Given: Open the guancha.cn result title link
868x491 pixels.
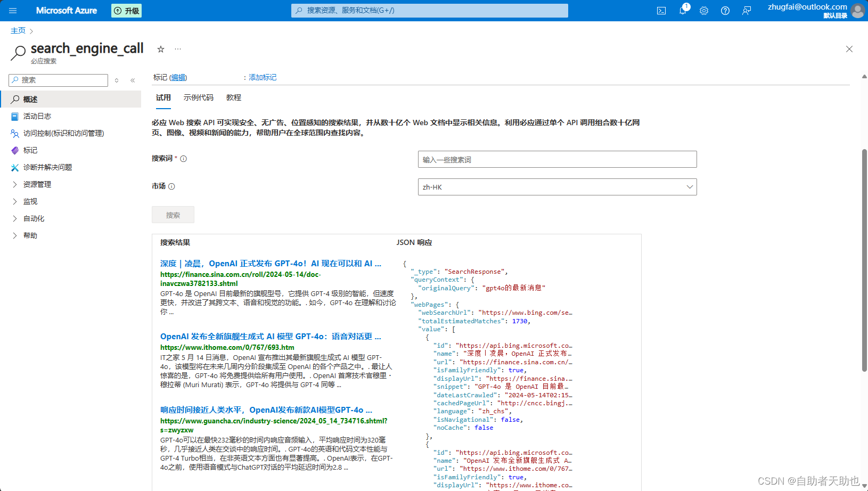Looking at the screenshot, I should pos(266,410).
